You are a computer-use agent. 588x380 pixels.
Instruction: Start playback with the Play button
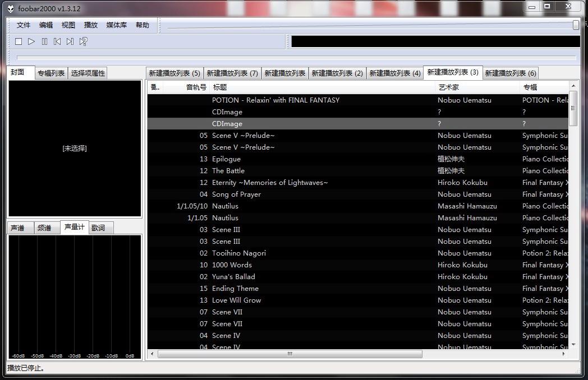point(31,41)
